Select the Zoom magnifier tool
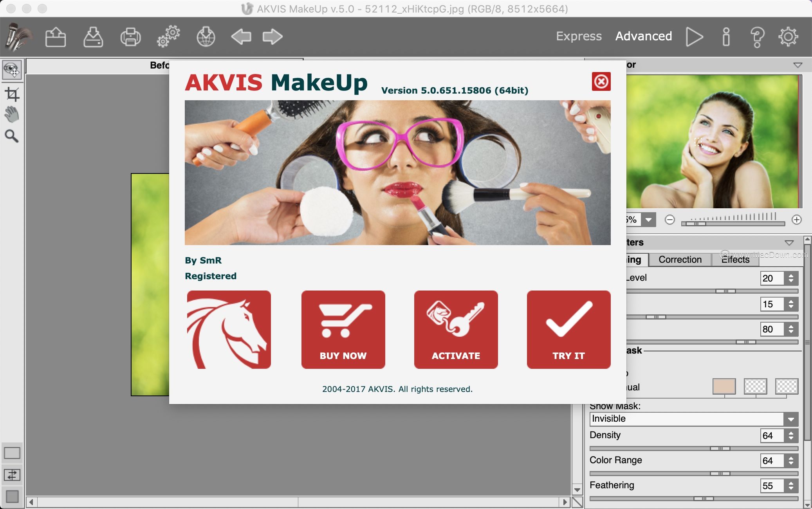This screenshot has height=509, width=812. 11,136
